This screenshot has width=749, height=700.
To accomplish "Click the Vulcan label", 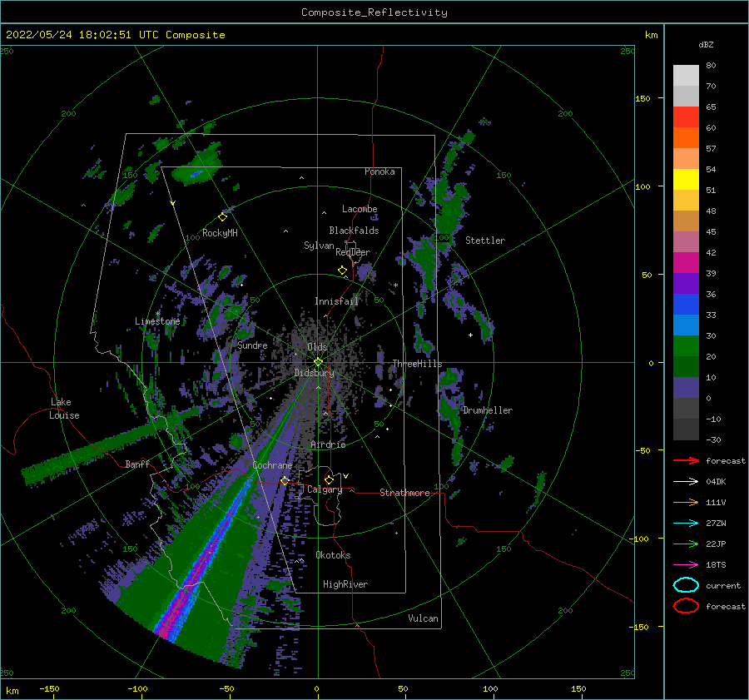I will coord(423,618).
